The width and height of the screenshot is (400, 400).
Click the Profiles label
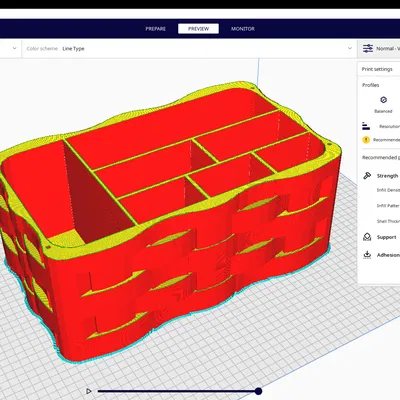[371, 85]
